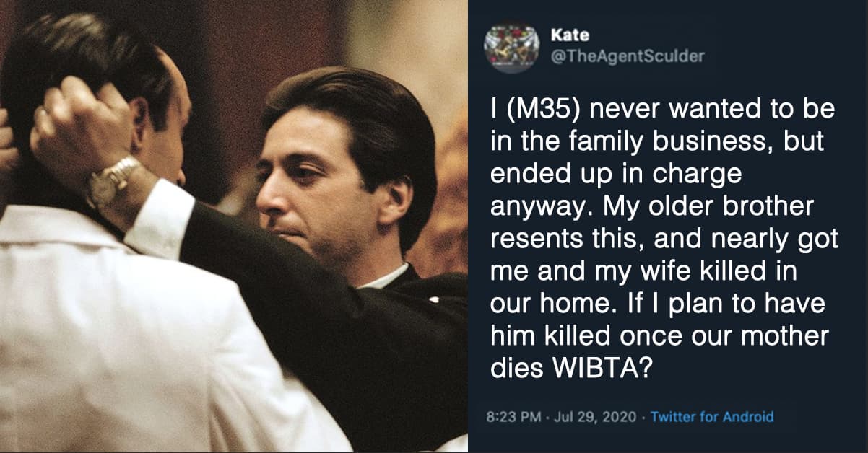The height and width of the screenshot is (453, 868).
Task: Click the 8:23 PM timestamp
Action: (x=514, y=417)
